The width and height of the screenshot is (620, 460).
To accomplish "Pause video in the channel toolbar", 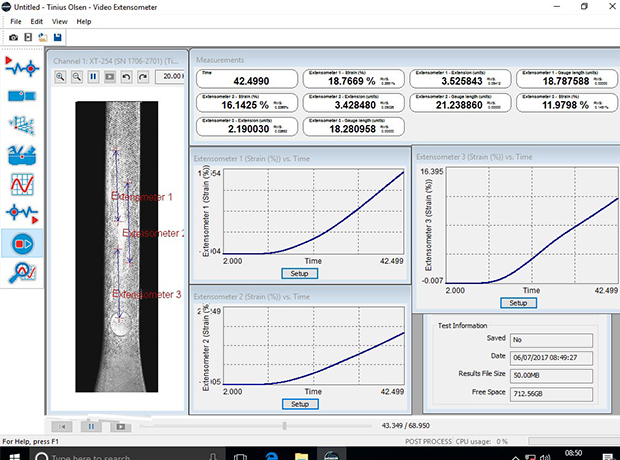I will (94, 76).
